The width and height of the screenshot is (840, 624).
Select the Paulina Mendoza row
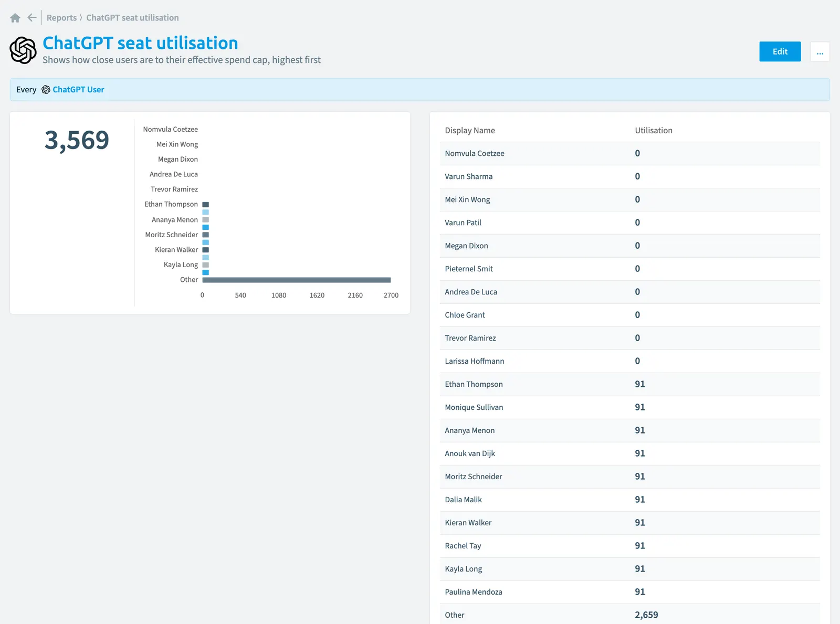(x=629, y=593)
